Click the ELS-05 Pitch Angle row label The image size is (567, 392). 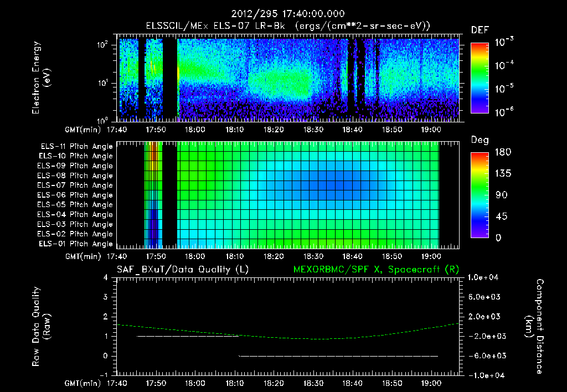(75, 205)
